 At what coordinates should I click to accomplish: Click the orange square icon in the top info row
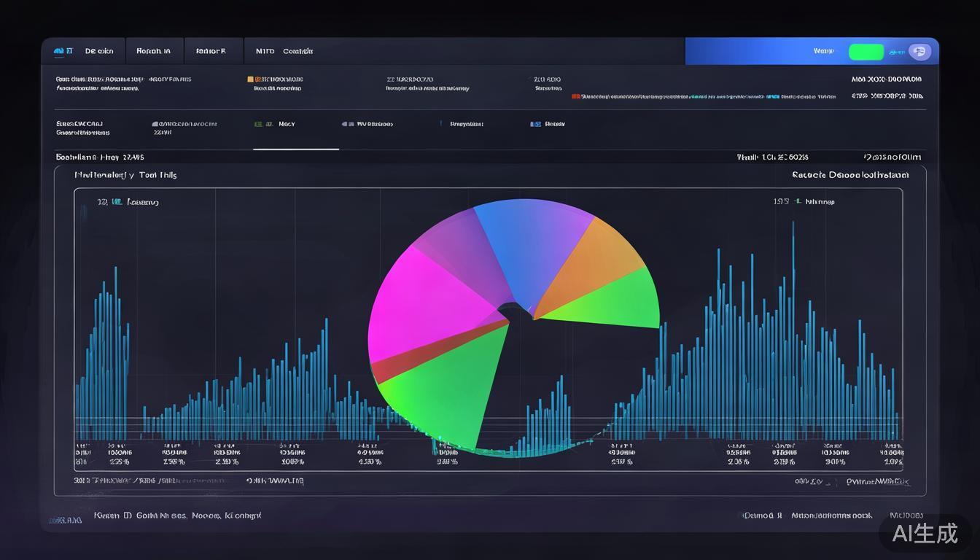pos(250,79)
